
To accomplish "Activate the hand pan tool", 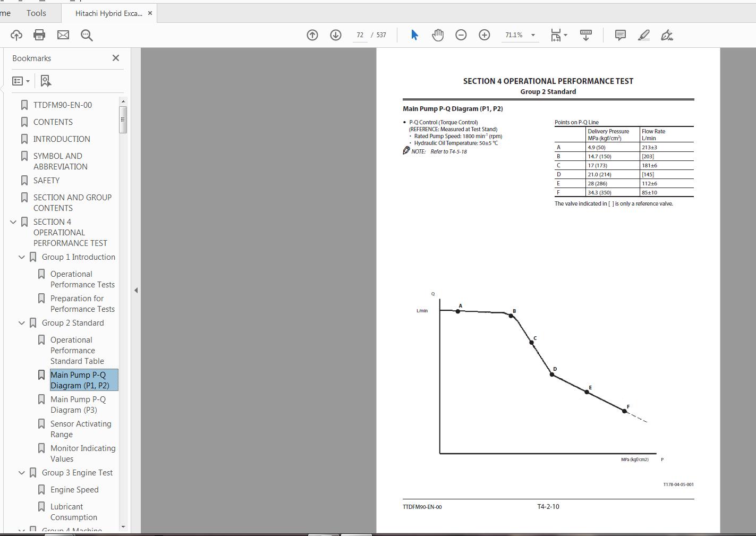I will (x=438, y=35).
